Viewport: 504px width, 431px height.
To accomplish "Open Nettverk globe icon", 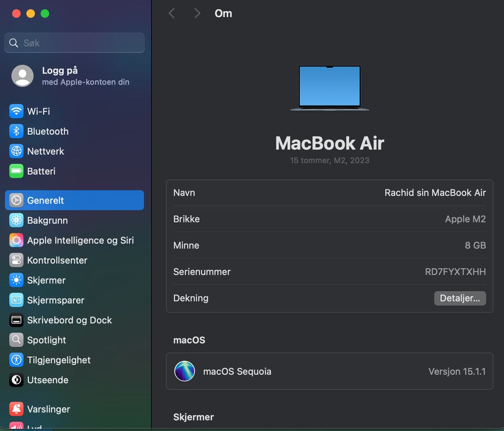I will tap(16, 151).
